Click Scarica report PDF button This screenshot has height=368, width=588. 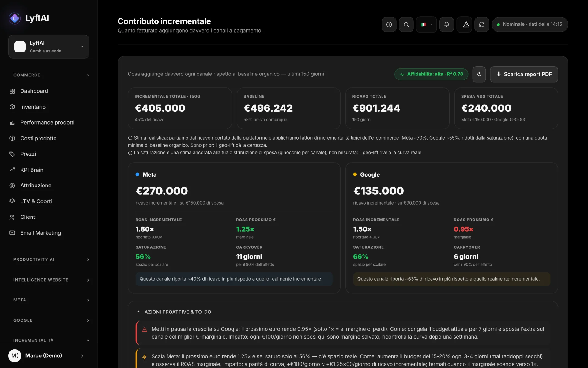point(524,74)
